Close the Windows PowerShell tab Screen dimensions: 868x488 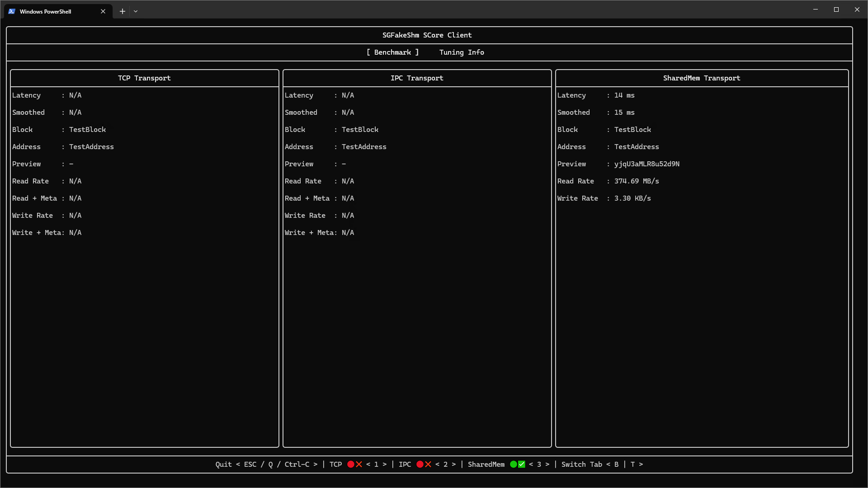tap(103, 11)
